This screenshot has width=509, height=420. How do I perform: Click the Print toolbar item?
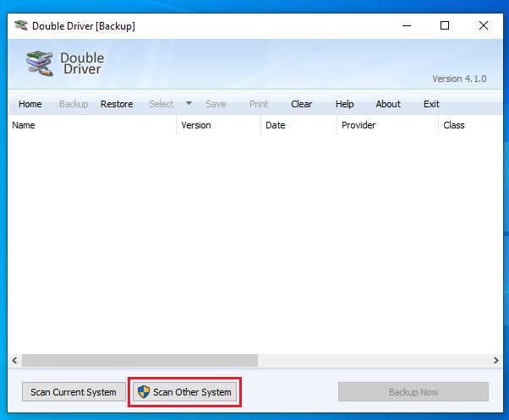[x=259, y=104]
